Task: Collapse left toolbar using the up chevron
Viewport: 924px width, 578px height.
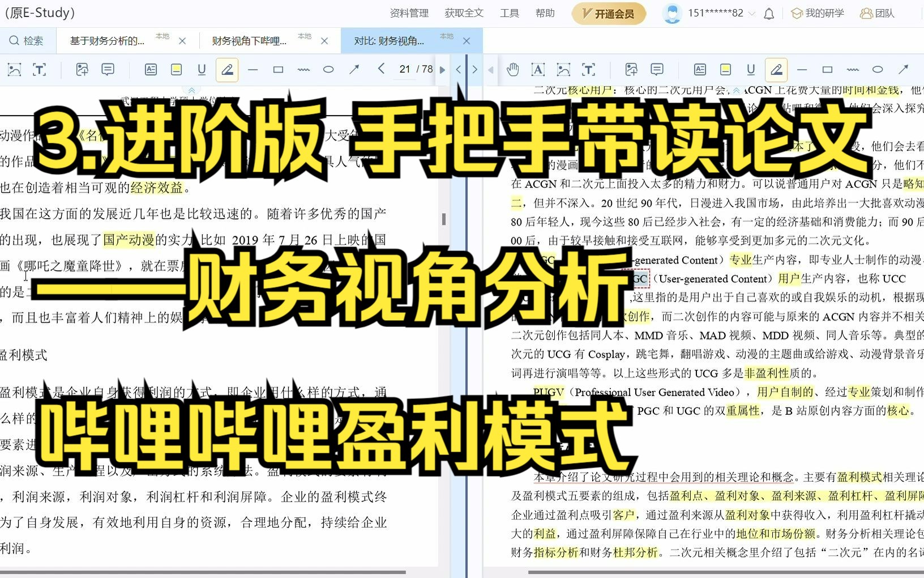Action: [191, 90]
